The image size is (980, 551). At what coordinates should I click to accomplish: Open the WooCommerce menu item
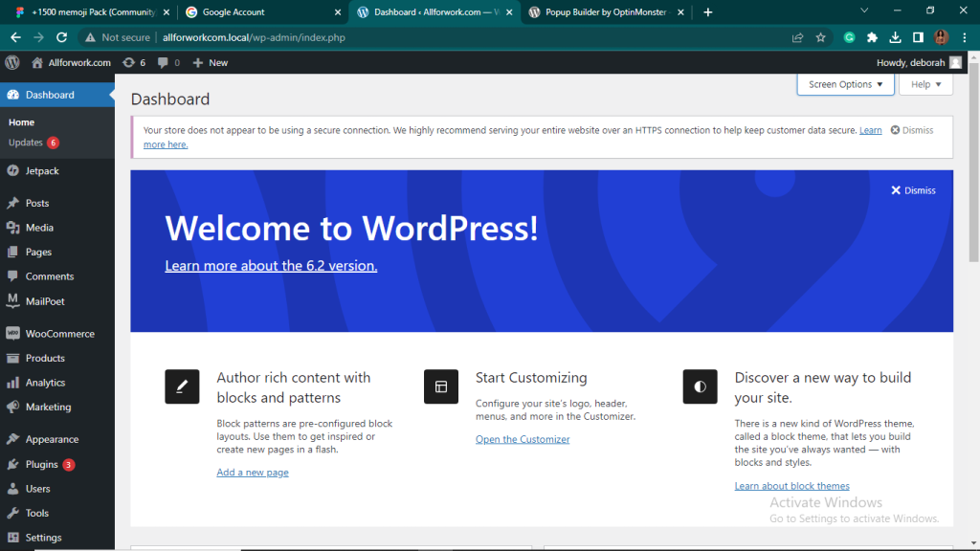coord(57,334)
